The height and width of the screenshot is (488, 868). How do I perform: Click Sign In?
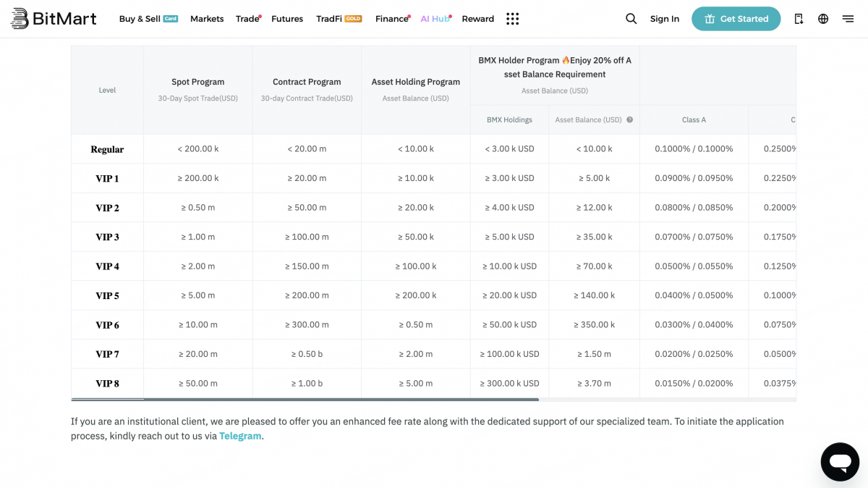tap(664, 19)
